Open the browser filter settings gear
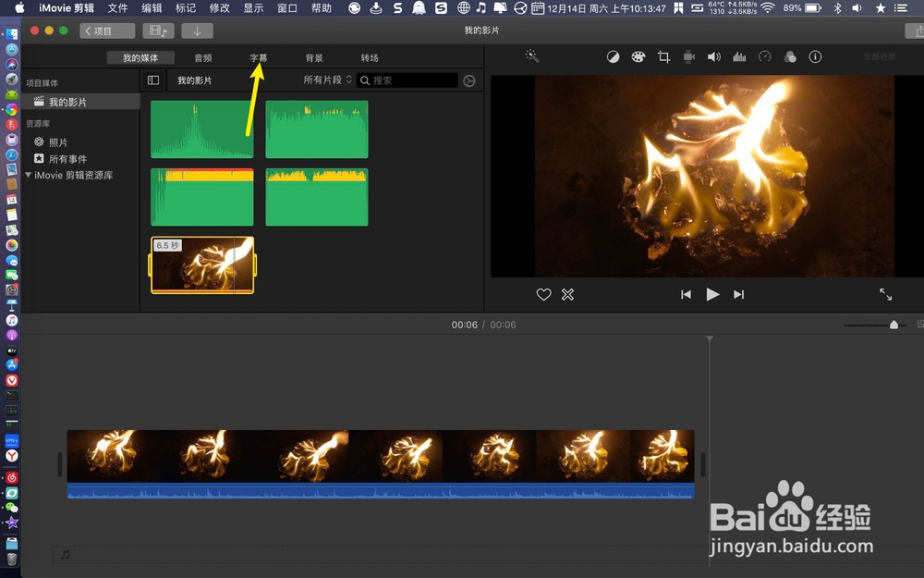Viewport: 924px width, 578px height. click(x=469, y=80)
